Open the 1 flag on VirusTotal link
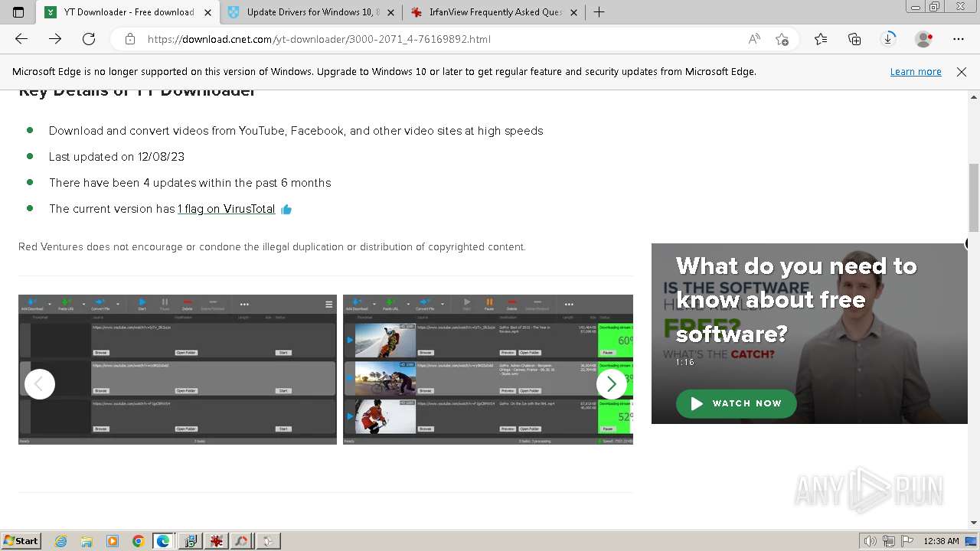 [x=226, y=209]
